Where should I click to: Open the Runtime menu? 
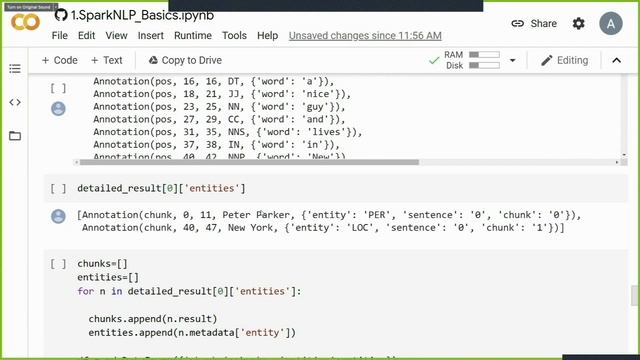click(193, 36)
